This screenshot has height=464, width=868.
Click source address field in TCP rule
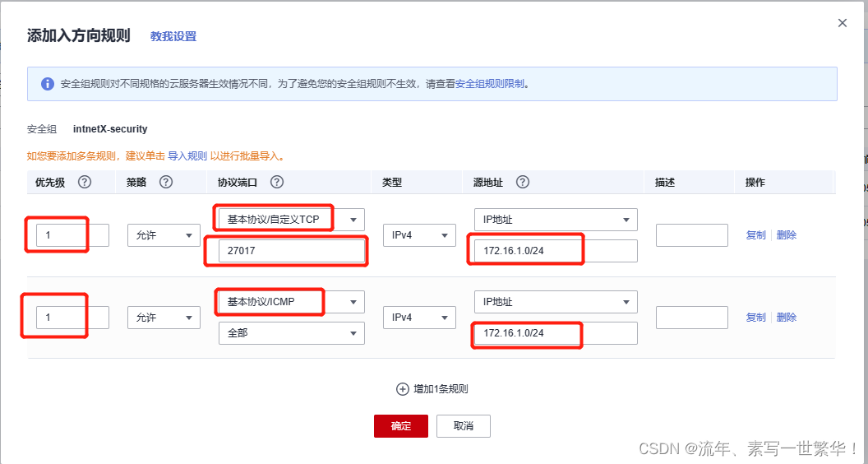coord(556,251)
